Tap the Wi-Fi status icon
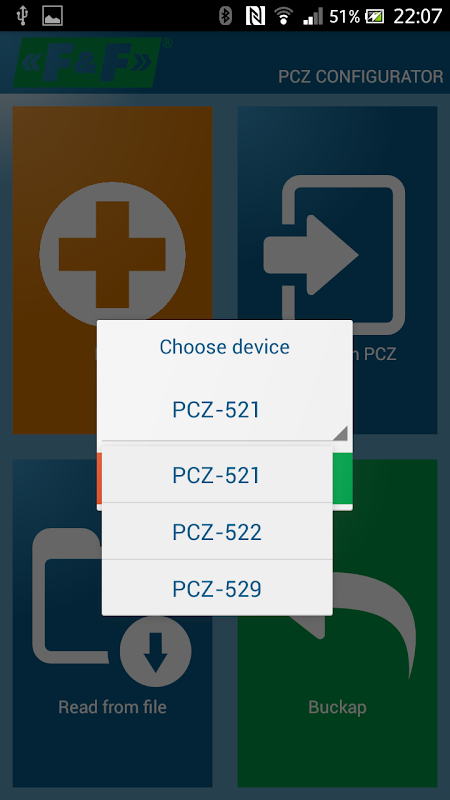Screen dimensions: 450x800 283,16
